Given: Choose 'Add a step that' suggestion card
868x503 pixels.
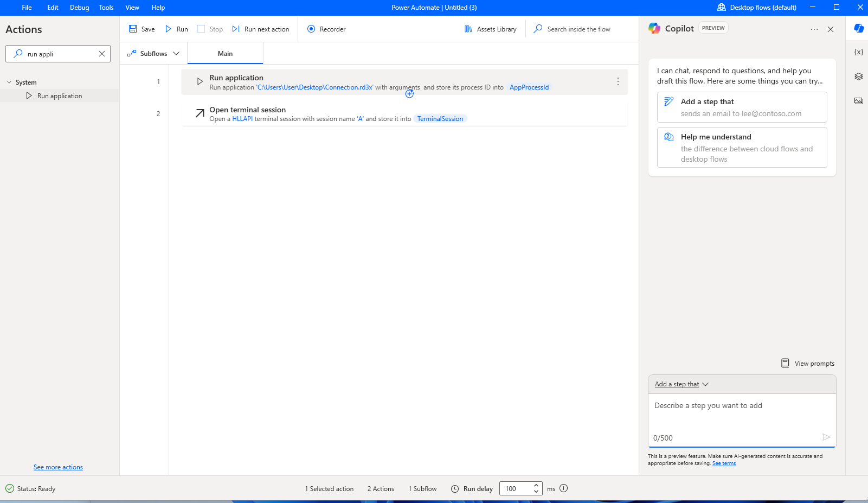Looking at the screenshot, I should tap(742, 107).
